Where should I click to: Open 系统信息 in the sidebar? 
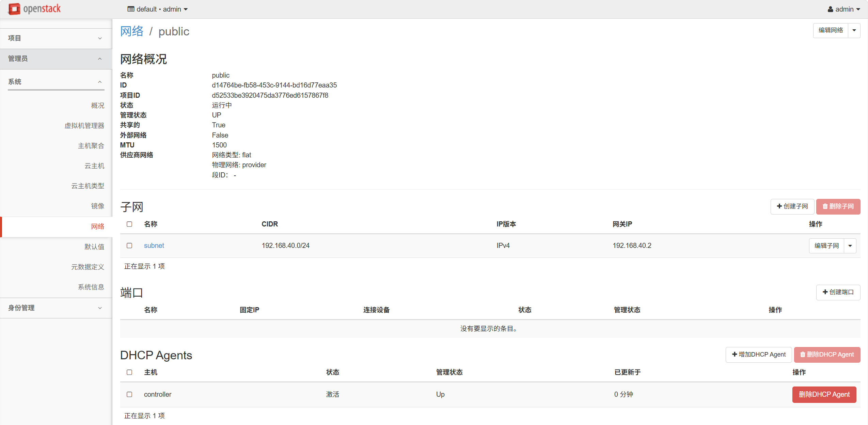tap(91, 287)
